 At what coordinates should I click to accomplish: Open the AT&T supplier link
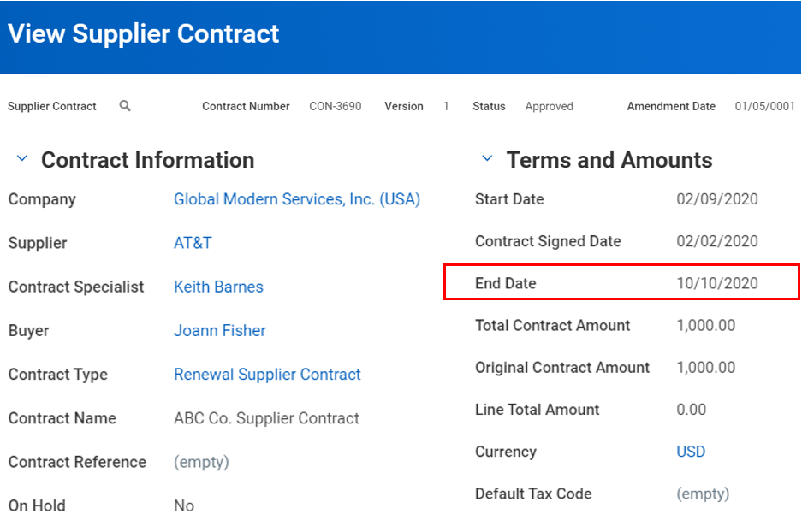[193, 243]
